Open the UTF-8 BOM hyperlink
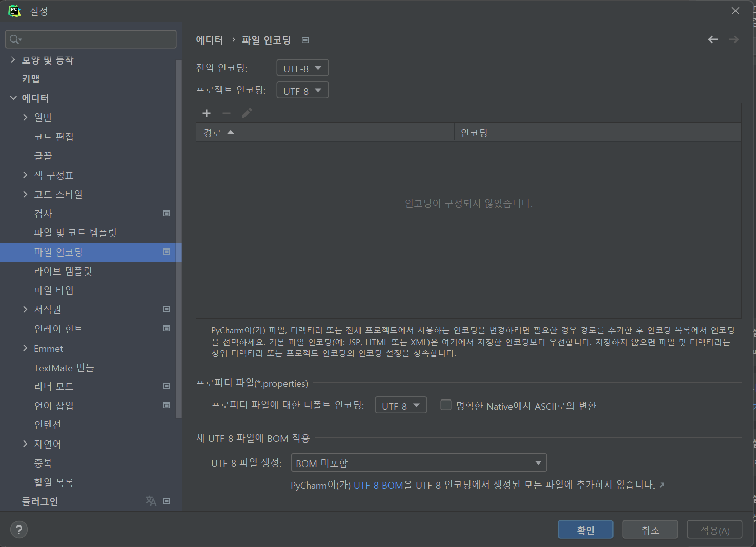The image size is (756, 547). click(x=378, y=485)
